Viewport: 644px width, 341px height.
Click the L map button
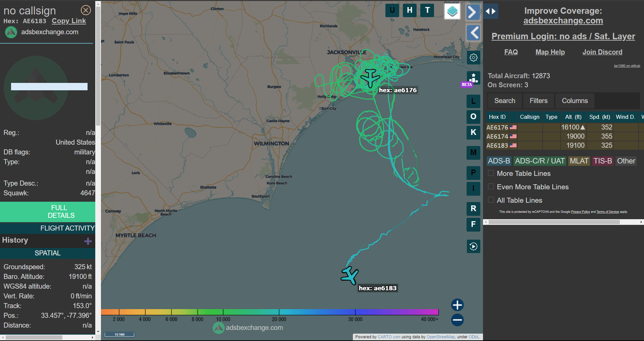473,101
